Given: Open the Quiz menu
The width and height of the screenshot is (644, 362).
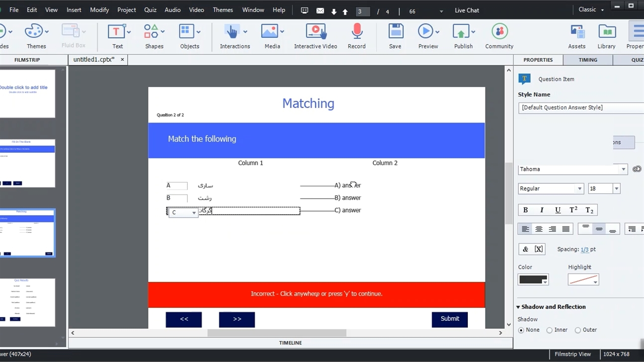Looking at the screenshot, I should 150,10.
